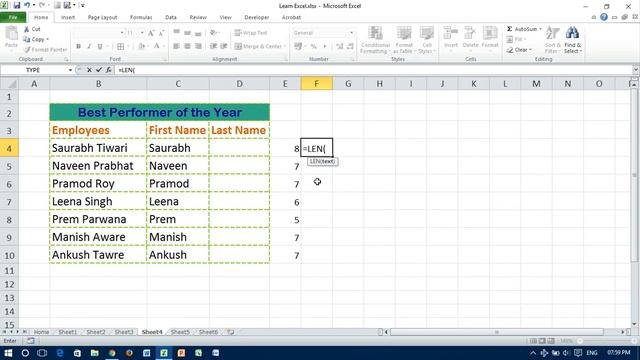Open File Explorer from taskbar
The image size is (640, 360).
tap(95, 353)
